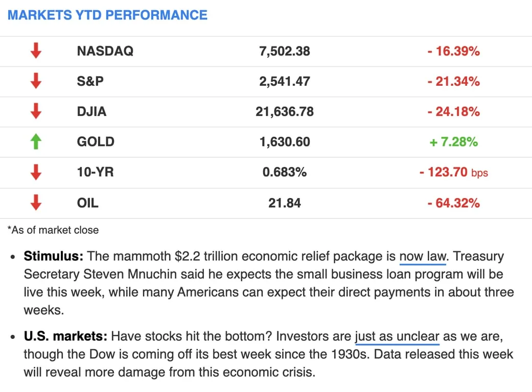Click the green up arrow beside GOLD
This screenshot has height=392, width=532.
tap(36, 141)
